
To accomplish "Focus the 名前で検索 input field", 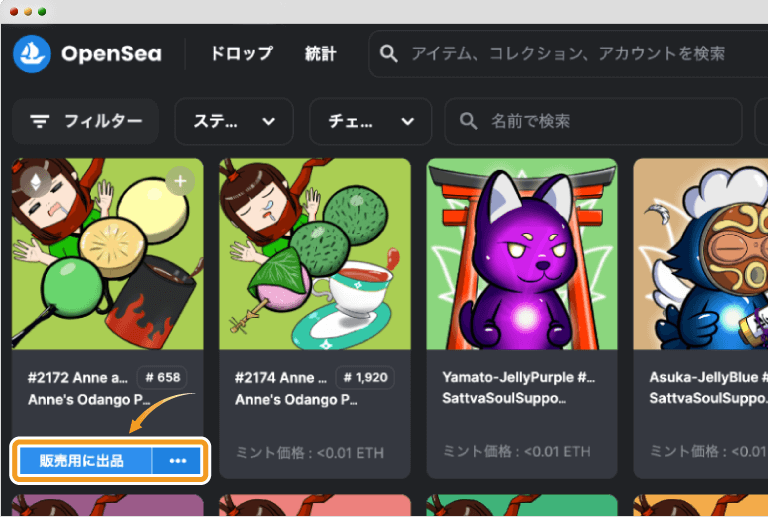I will pos(593,121).
